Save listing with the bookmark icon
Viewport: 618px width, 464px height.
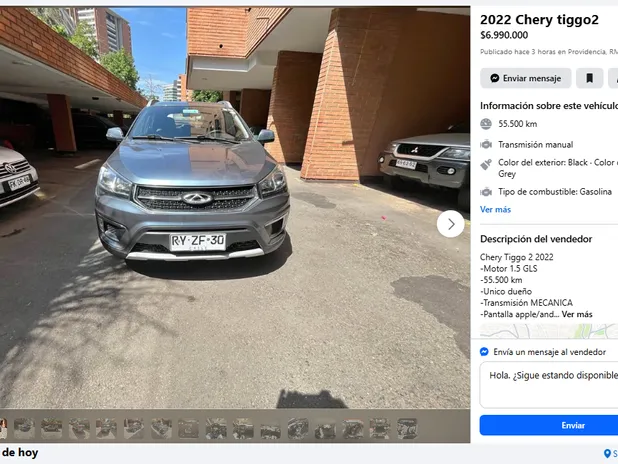pos(589,78)
